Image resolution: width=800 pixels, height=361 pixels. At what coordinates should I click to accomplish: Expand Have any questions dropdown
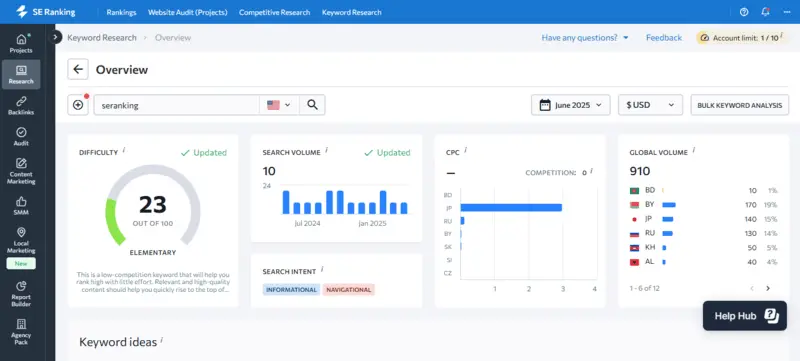point(585,38)
